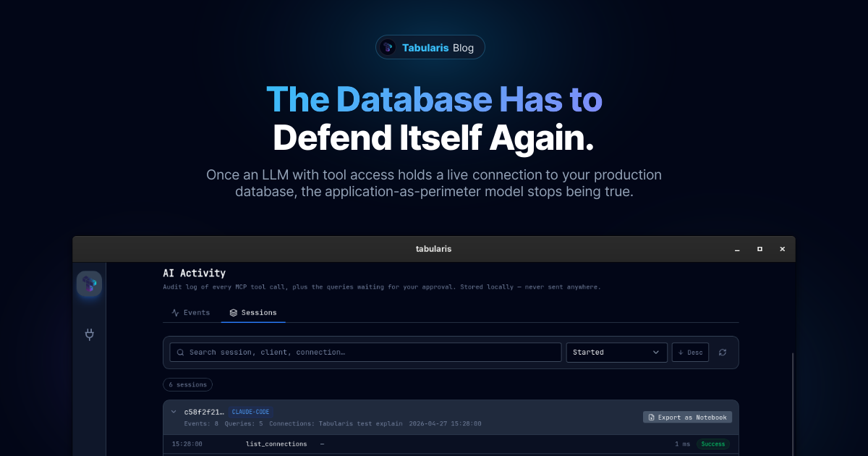Close the tabularis window
Image resolution: width=868 pixels, height=456 pixels.
[782, 249]
